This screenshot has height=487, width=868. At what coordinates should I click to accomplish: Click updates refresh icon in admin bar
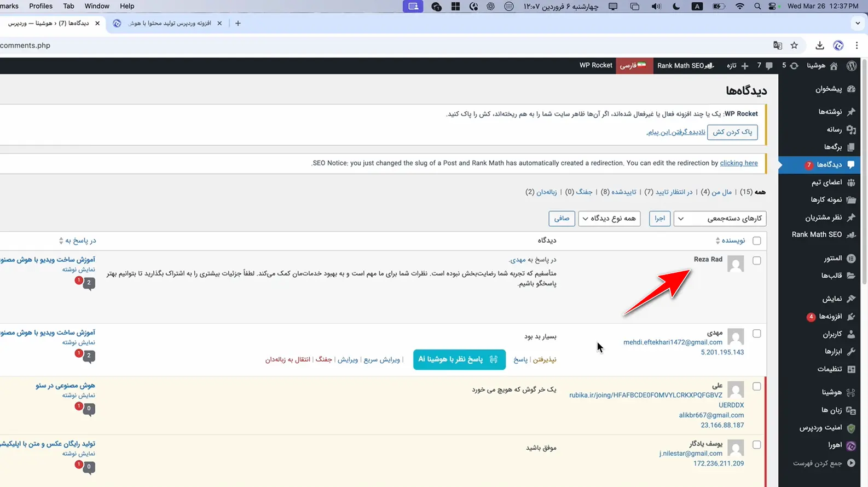794,66
